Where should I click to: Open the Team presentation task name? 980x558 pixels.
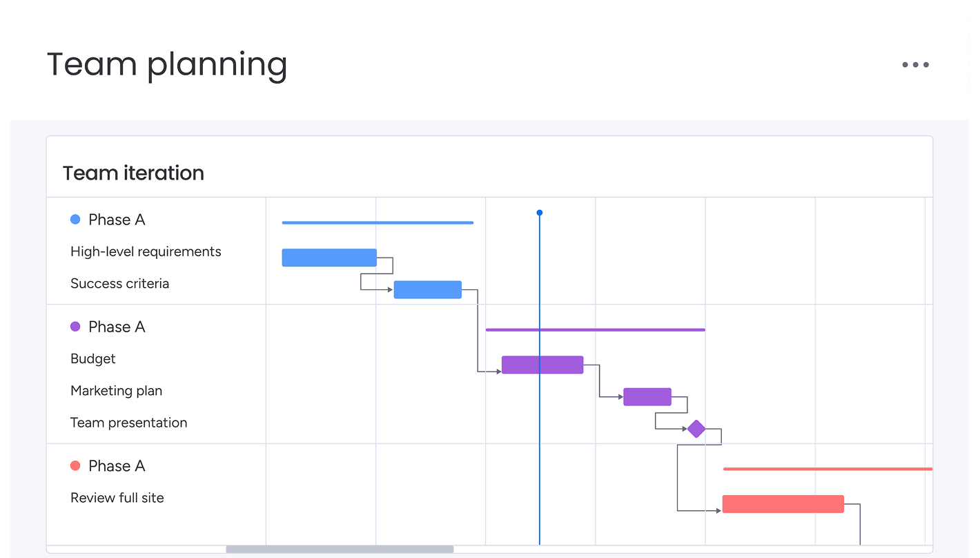(x=128, y=422)
